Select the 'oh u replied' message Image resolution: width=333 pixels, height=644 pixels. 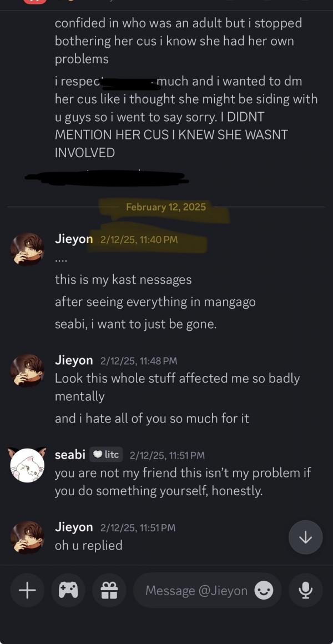pos(89,545)
